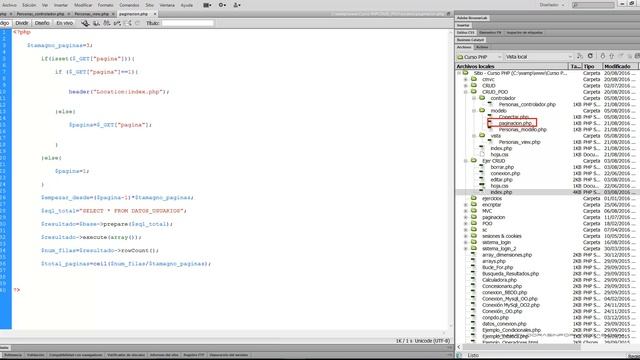Click the connect to remote server icon

(580, 56)
